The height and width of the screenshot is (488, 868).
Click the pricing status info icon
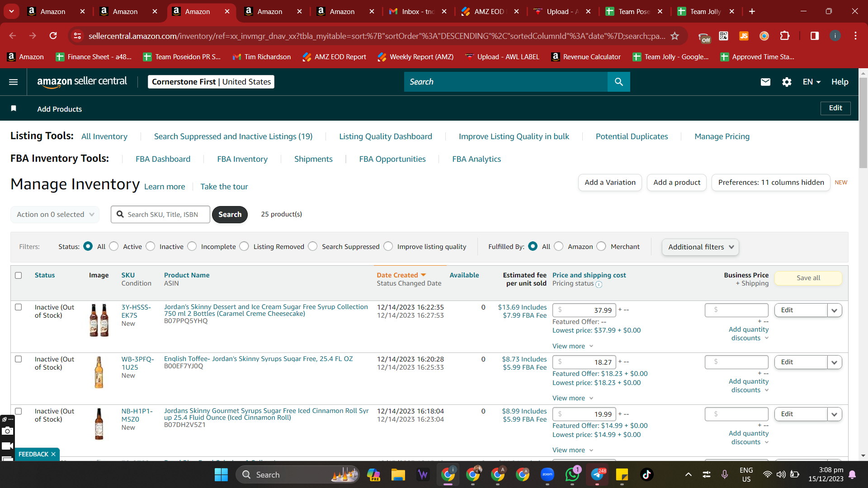[x=599, y=284]
